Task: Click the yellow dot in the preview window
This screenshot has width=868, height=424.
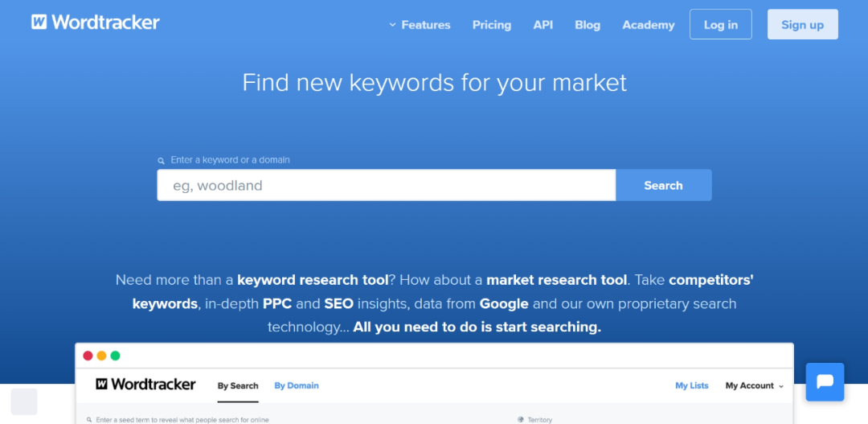Action: click(x=101, y=356)
